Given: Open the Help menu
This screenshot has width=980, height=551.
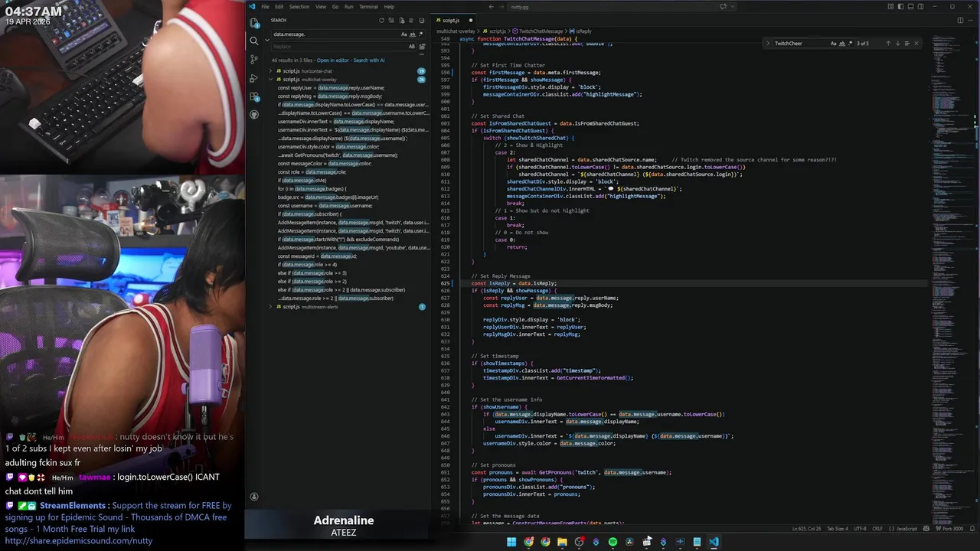Looking at the screenshot, I should pyautogui.click(x=389, y=7).
